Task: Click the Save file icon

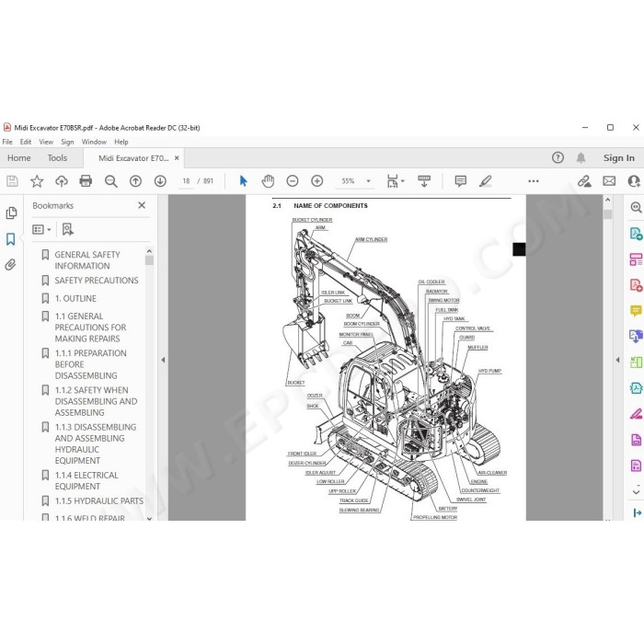Action: (12, 181)
